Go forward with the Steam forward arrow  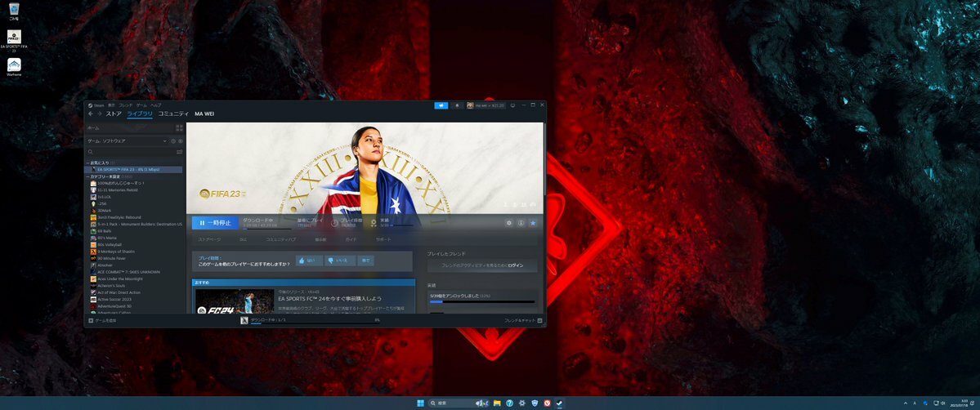pyautogui.click(x=100, y=114)
